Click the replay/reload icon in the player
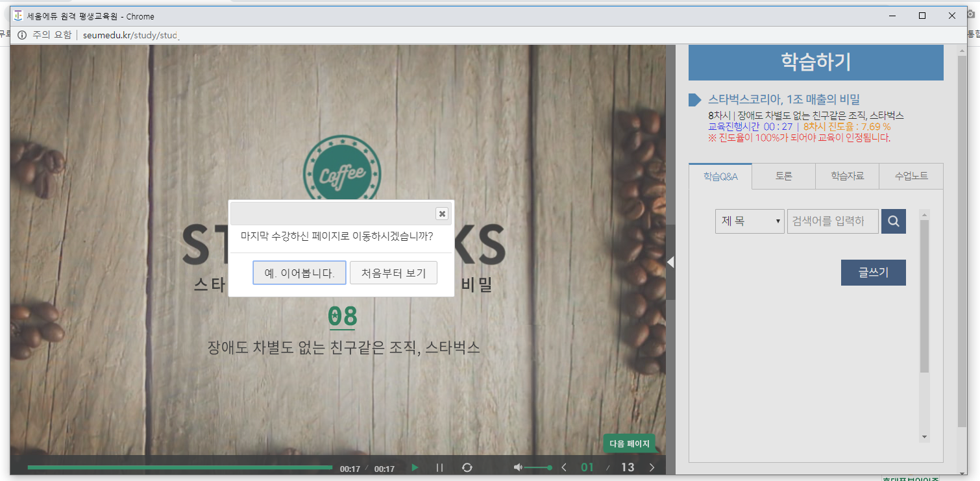980x481 pixels. pos(467,467)
